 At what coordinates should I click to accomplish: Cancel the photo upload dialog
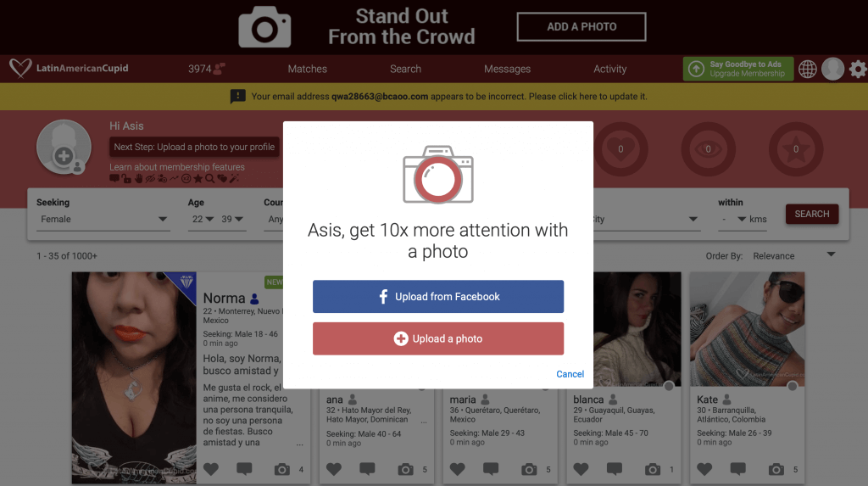click(x=570, y=374)
